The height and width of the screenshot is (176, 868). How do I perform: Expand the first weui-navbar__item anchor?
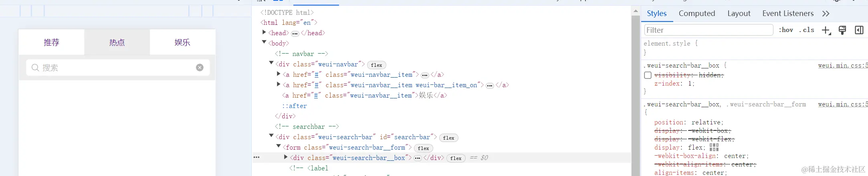[x=279, y=74]
